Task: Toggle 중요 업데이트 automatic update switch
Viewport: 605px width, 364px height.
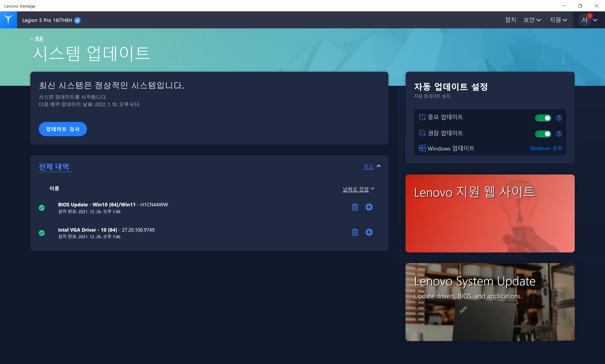Action: tap(543, 118)
